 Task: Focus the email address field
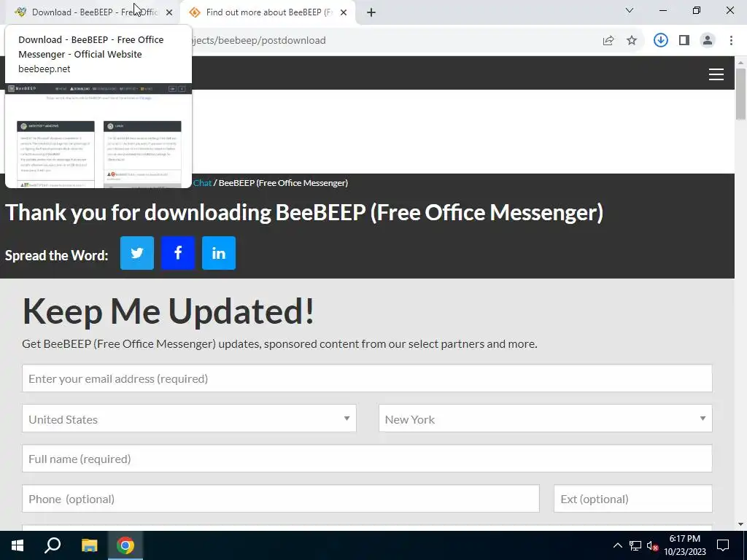tap(367, 378)
